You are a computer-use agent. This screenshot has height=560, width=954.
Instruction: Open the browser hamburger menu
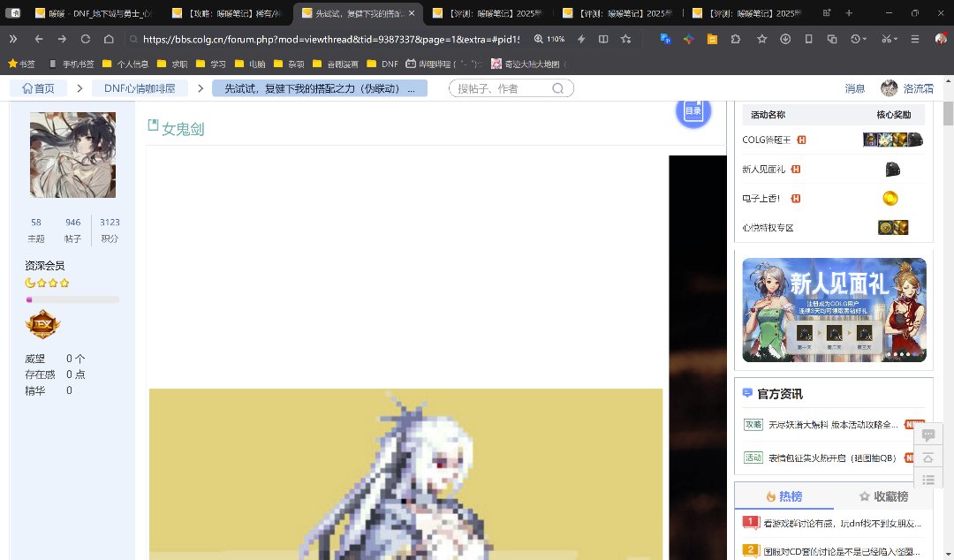click(914, 39)
